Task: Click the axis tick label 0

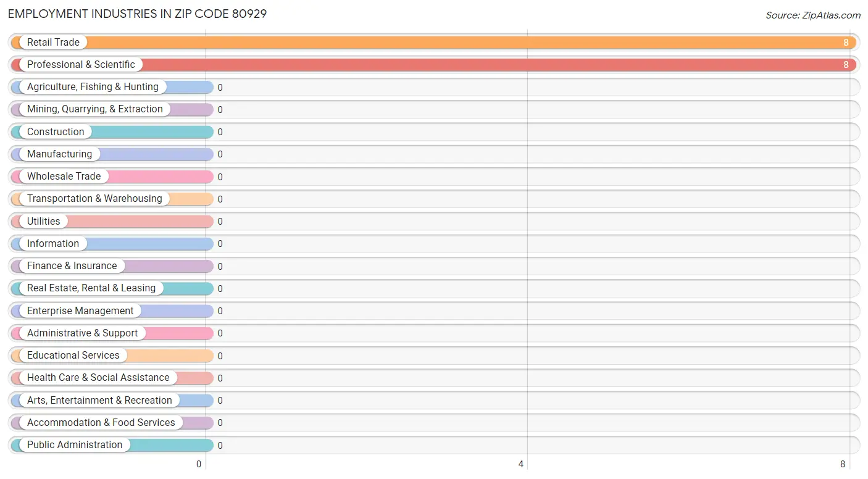Action: pyautogui.click(x=199, y=464)
